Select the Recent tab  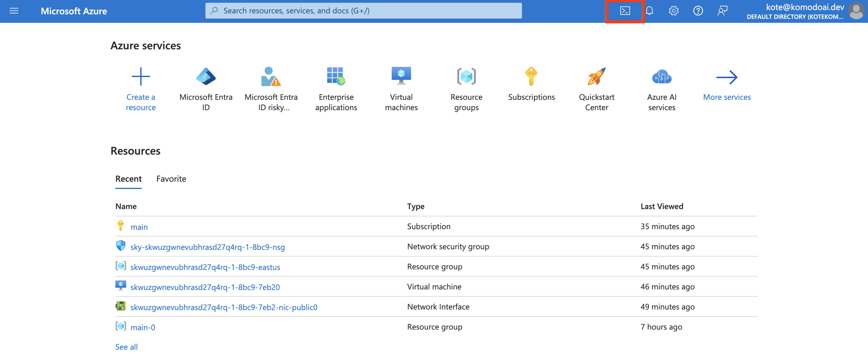128,179
